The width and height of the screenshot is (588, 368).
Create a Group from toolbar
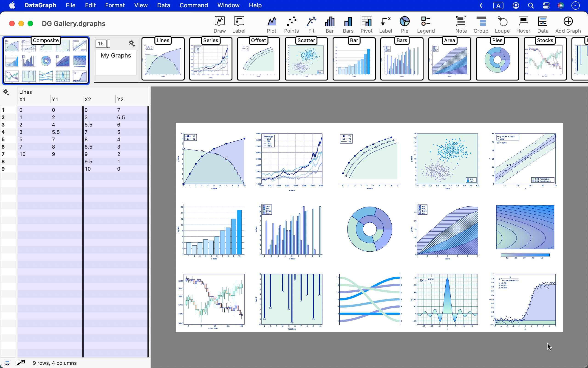tap(481, 24)
